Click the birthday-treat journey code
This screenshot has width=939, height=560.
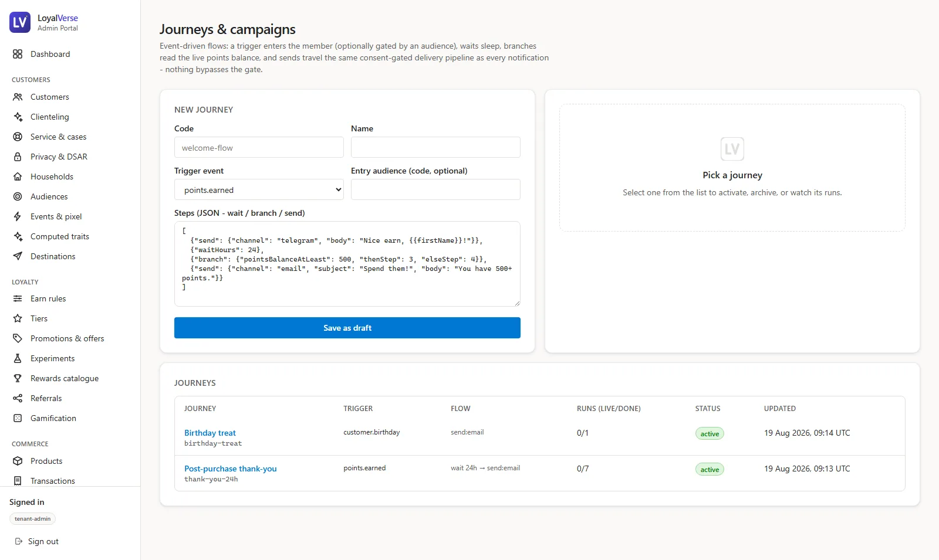tap(213, 443)
